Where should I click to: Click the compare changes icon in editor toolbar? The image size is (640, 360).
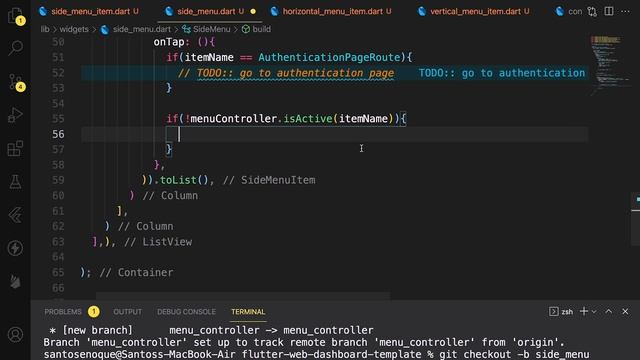(592, 11)
